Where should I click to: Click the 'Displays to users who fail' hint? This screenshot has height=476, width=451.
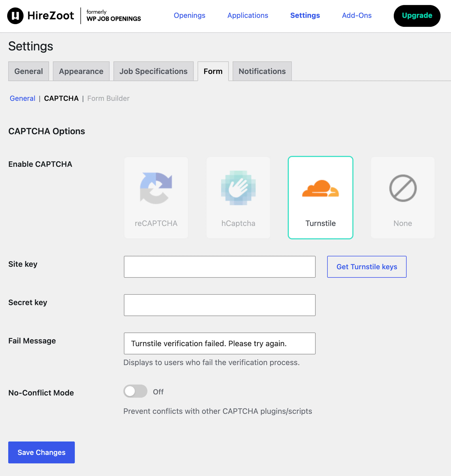(x=212, y=362)
